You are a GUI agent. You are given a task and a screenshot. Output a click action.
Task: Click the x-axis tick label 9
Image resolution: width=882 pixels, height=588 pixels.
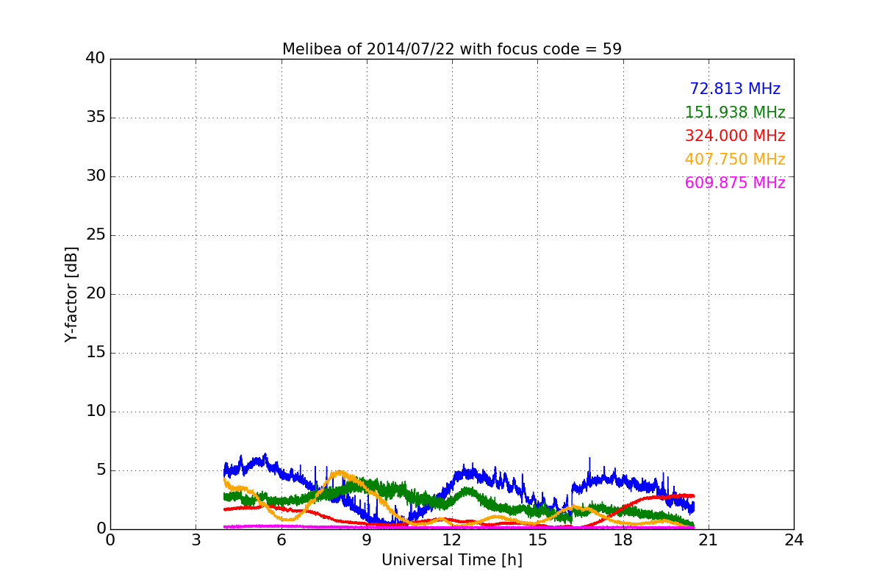pyautogui.click(x=367, y=540)
